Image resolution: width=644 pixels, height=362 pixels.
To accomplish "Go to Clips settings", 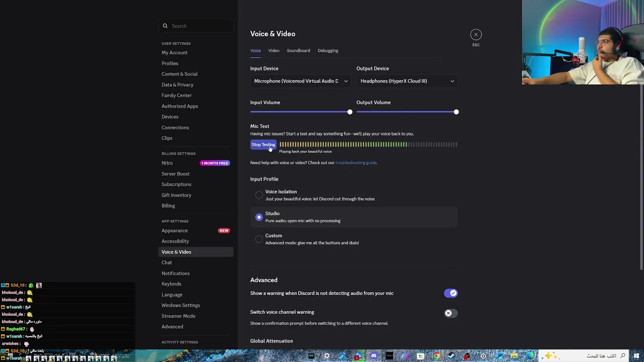I will pyautogui.click(x=167, y=138).
